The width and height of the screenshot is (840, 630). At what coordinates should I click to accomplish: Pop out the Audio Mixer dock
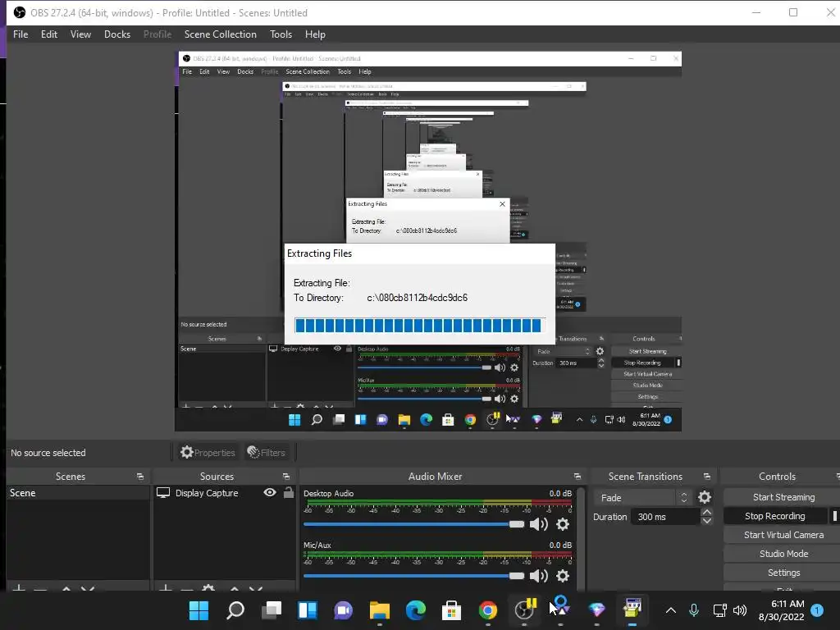pyautogui.click(x=577, y=477)
